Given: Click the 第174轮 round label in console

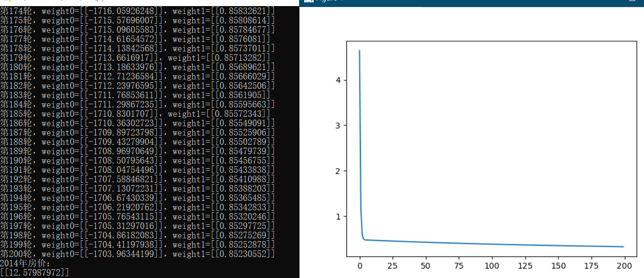Looking at the screenshot, I should click(16, 11).
